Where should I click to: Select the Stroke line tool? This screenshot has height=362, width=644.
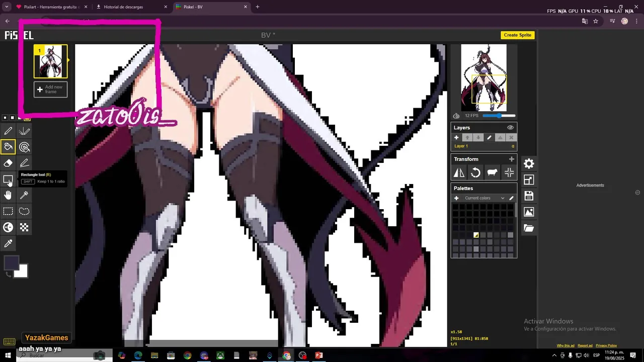click(24, 163)
